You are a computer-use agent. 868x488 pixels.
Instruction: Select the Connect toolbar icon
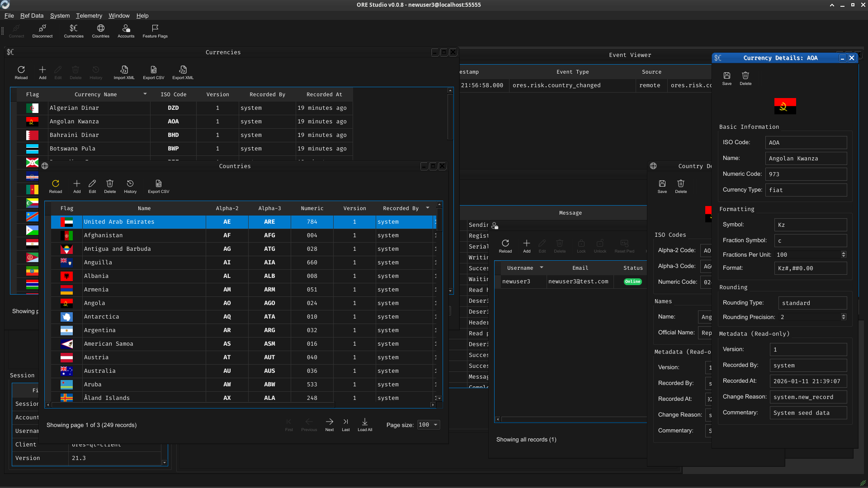point(16,31)
